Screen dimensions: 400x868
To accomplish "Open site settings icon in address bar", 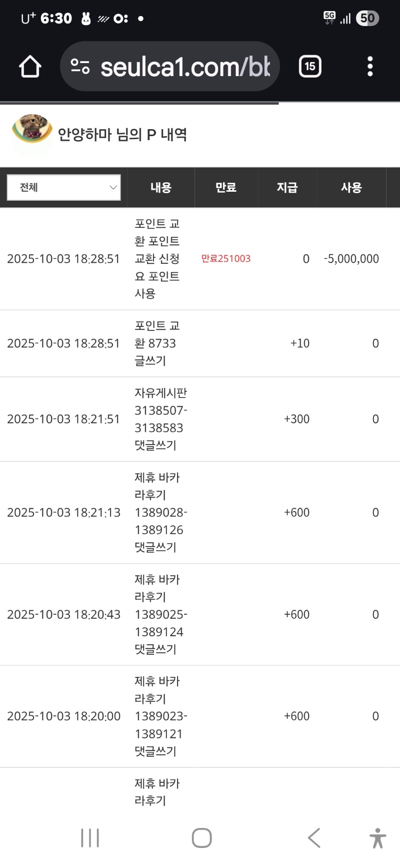I will pos(80,67).
